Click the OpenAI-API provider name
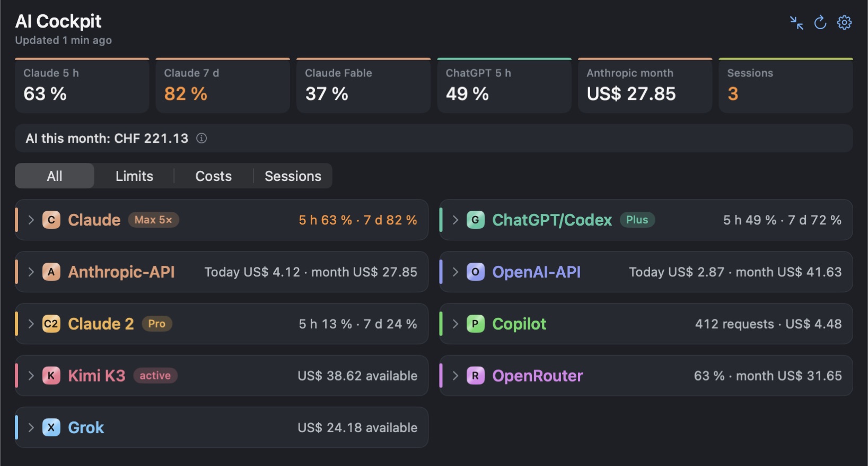 click(537, 272)
